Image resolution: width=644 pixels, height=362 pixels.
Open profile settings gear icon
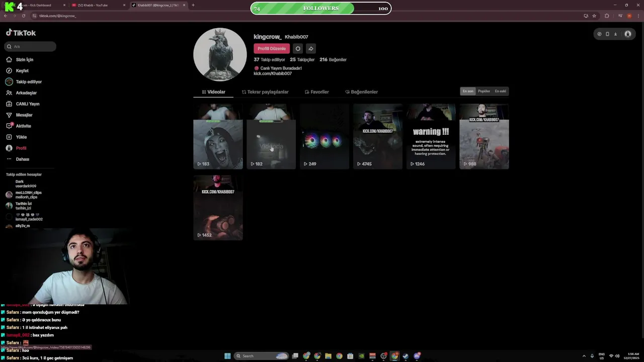[x=298, y=49]
